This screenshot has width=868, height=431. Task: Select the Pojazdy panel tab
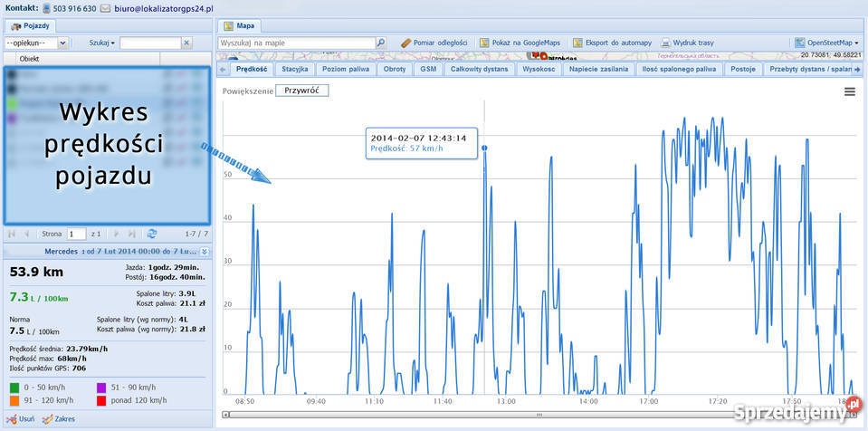coord(30,25)
